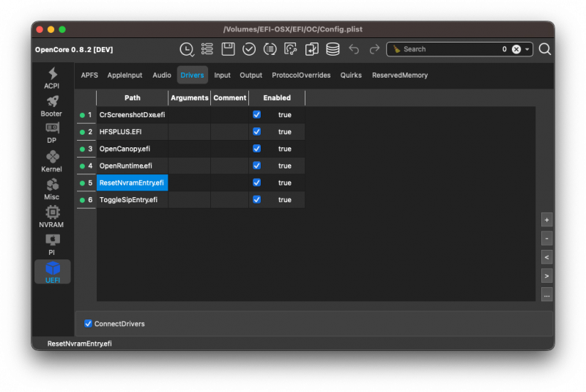This screenshot has width=586, height=392.
Task: Open the more options ellipsis button
Action: [546, 295]
